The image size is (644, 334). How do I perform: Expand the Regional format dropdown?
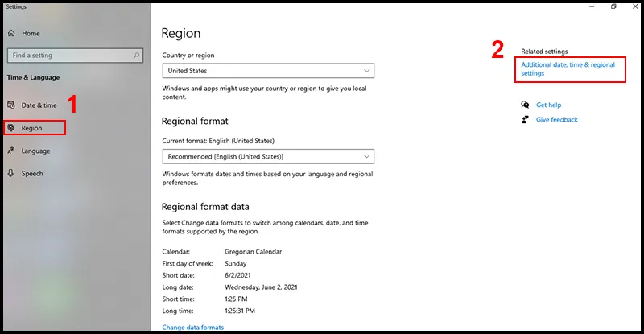[267, 156]
